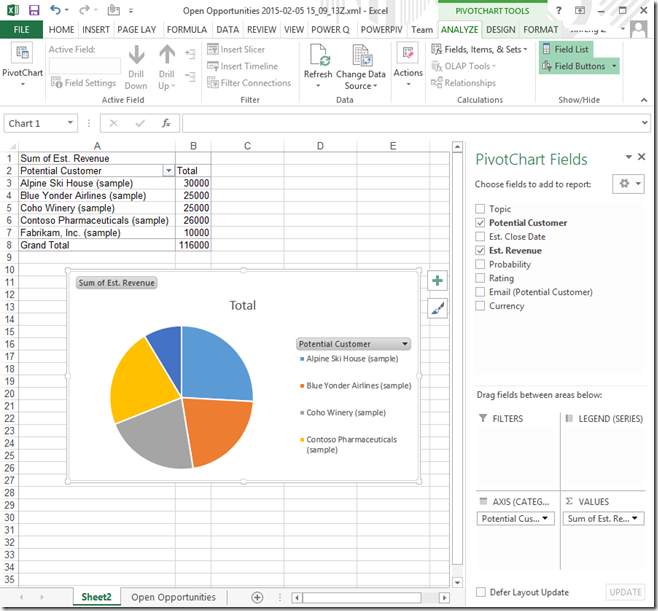Open the Name Box dropdown
Image resolution: width=658 pixels, height=611 pixels.
tap(70, 123)
